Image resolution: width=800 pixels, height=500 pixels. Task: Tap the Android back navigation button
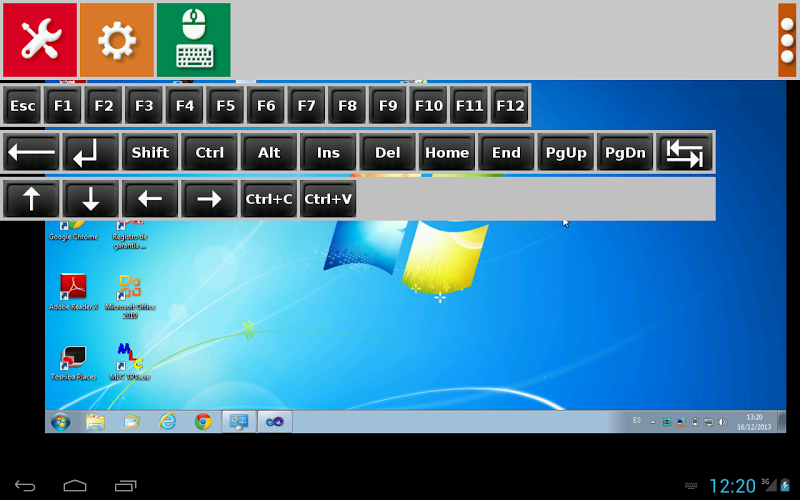(24, 486)
